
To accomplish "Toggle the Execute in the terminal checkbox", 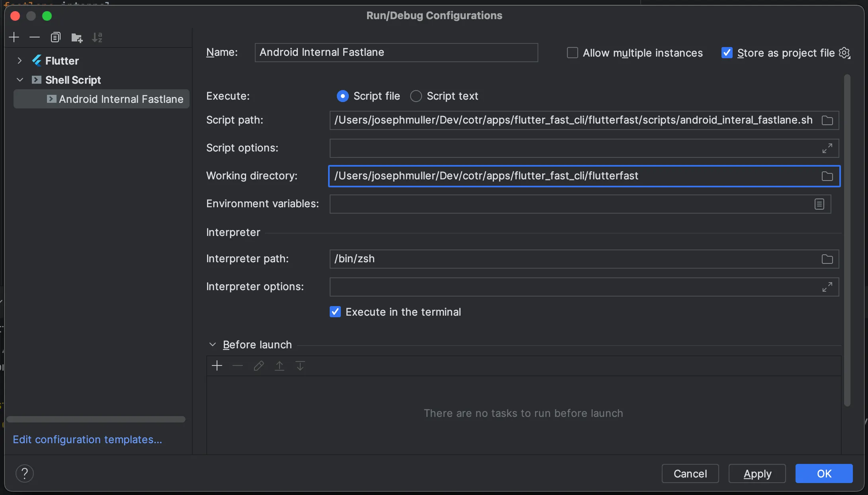I will click(335, 311).
